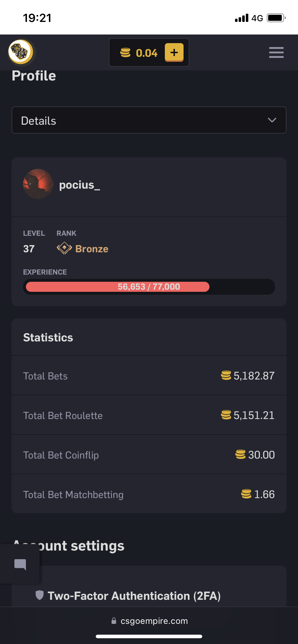Click the Details dropdown chevron arrow

(x=272, y=120)
